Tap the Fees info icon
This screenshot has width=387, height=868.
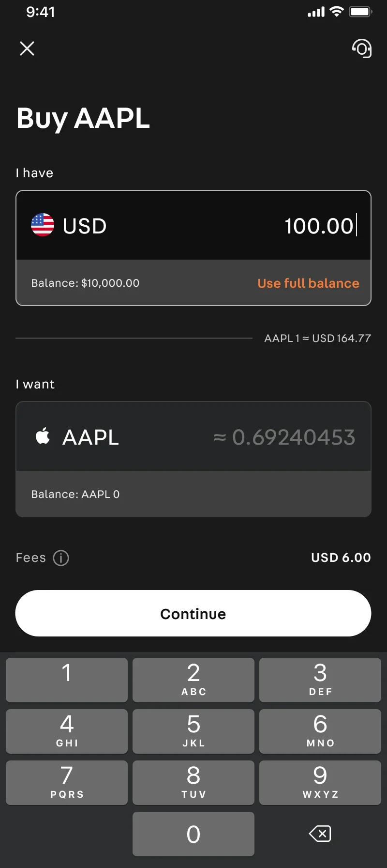[61, 558]
